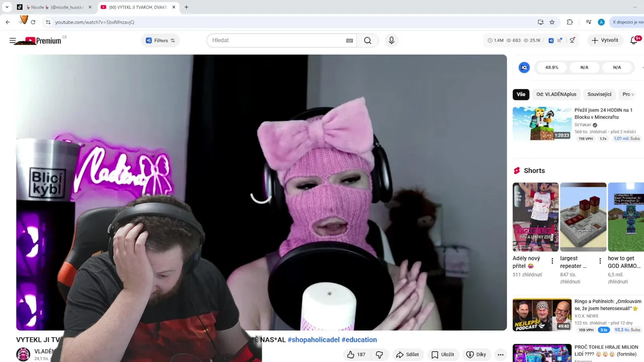This screenshot has height=362, width=644.
Task: Click the Díky thanks button
Action: [x=476, y=354]
